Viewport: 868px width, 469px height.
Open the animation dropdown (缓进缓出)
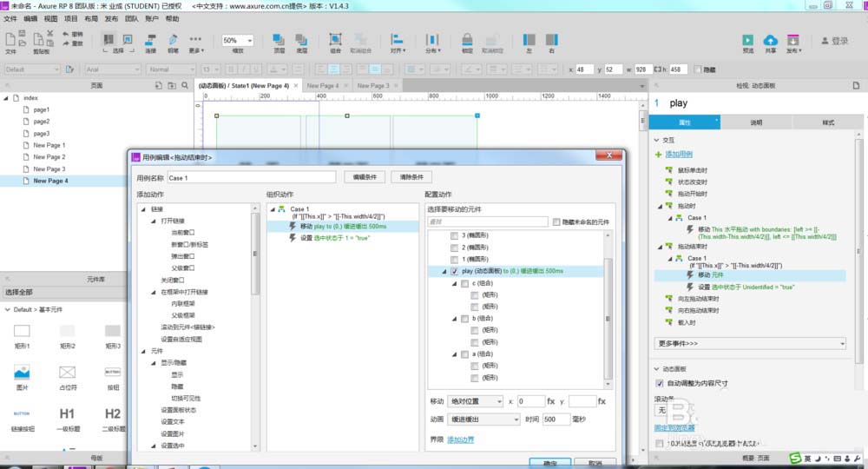(x=483, y=419)
